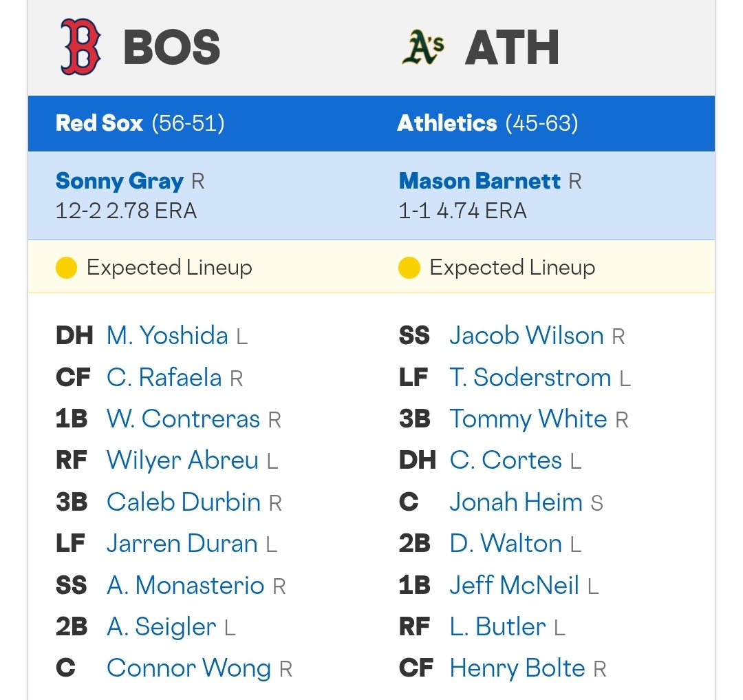Open C. Rafaela's player page
The height and width of the screenshot is (700, 743).
164,378
